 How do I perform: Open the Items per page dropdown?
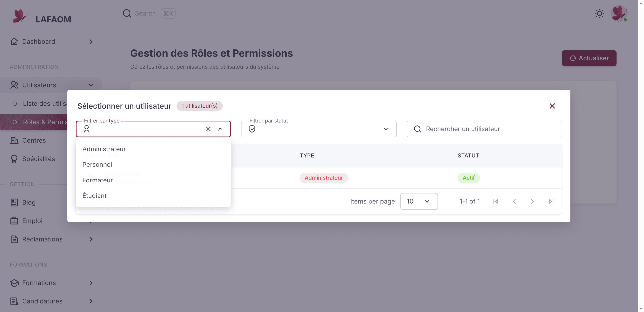[x=419, y=201]
